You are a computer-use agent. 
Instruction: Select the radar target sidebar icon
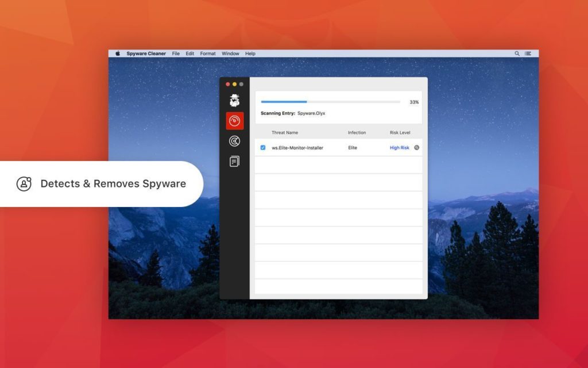tap(234, 141)
